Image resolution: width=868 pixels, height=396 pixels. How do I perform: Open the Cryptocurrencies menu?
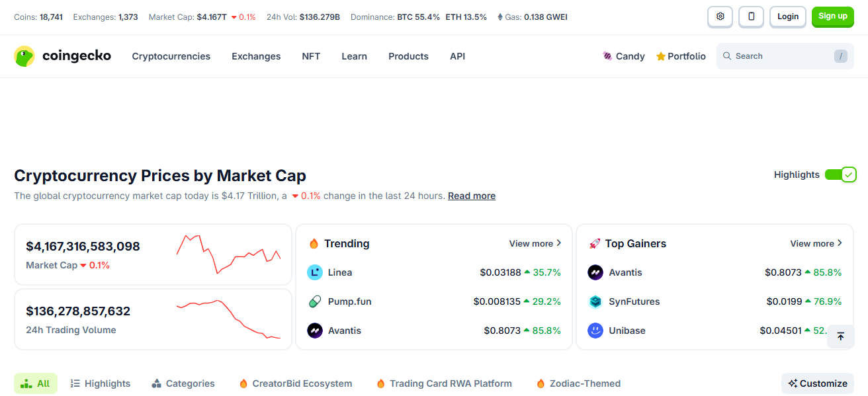click(171, 56)
